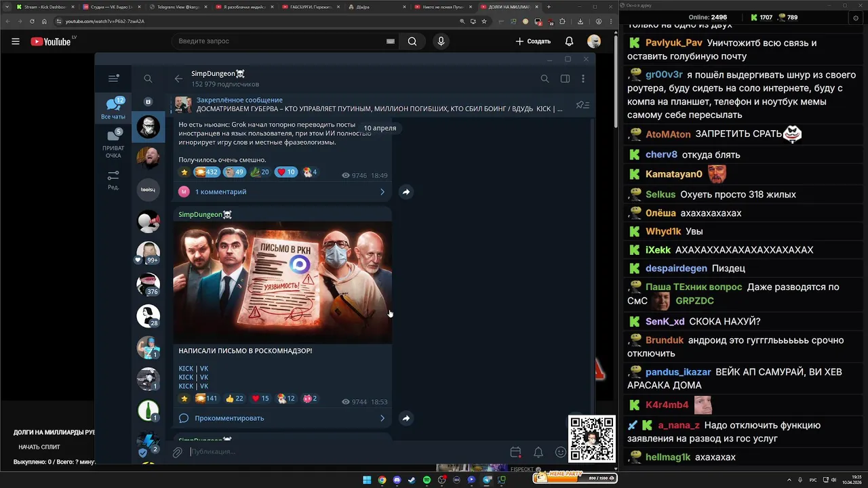
Task: Click first KICK link in post
Action: coord(186,369)
